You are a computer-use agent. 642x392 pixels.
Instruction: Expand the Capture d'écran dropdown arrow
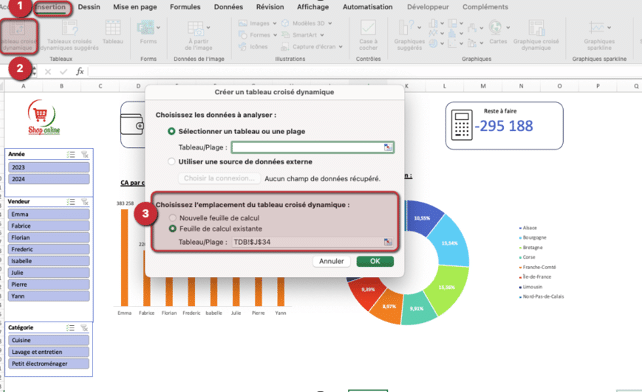(341, 47)
